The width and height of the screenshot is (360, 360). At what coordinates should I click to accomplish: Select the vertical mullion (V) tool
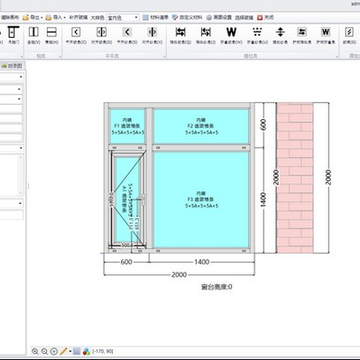coord(33,35)
